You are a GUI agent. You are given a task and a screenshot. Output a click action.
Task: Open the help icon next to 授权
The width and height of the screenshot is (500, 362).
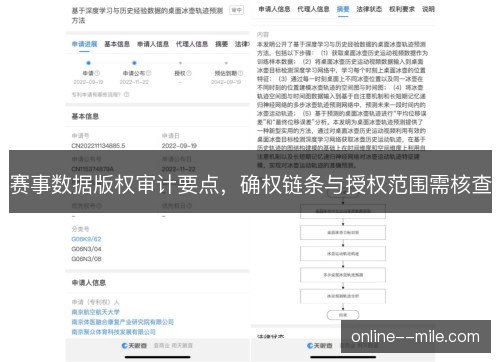tap(189, 73)
